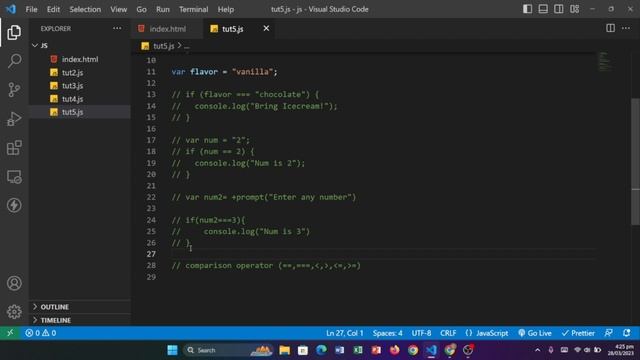This screenshot has height=360, width=640.
Task: Toggle the primary side bar from title bar
Action: 527,9
